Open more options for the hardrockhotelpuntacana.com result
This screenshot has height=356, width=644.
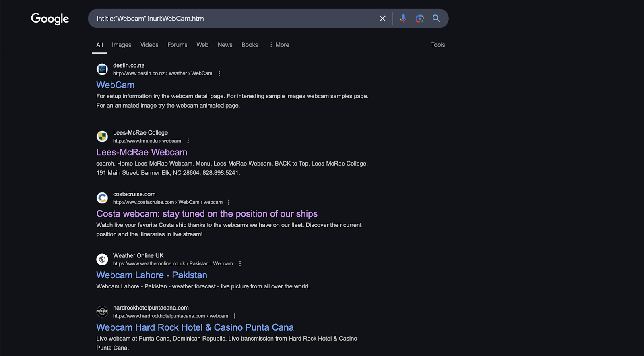235,316
